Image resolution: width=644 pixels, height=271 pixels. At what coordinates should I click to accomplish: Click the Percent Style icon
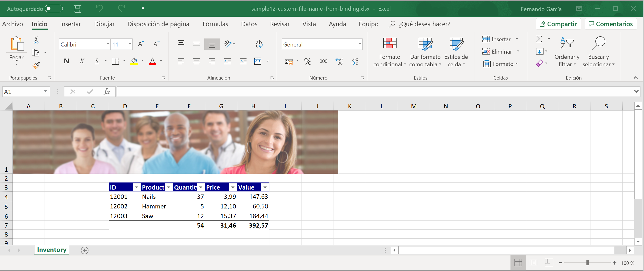point(308,61)
